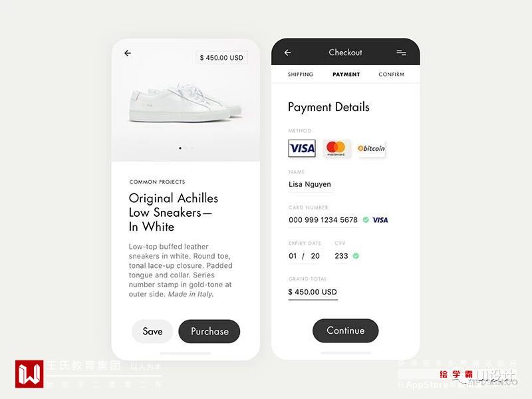Screen dimensions: 532x399
Task: Tap back arrow in Checkout header
Action: [287, 53]
